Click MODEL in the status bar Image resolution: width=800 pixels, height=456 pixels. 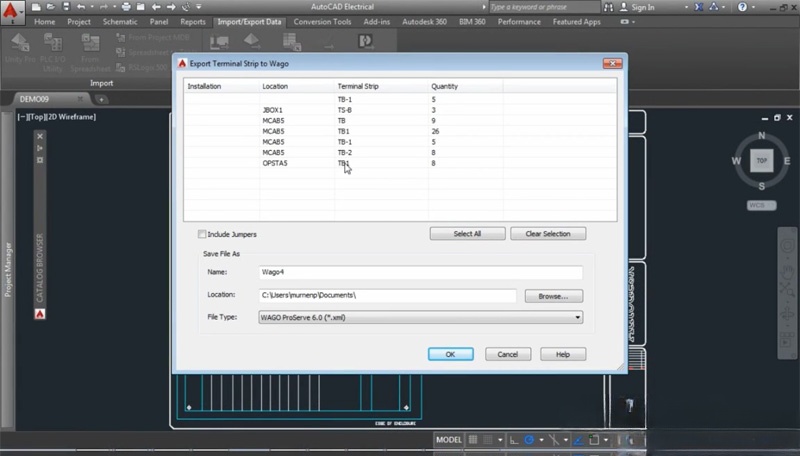[448, 440]
